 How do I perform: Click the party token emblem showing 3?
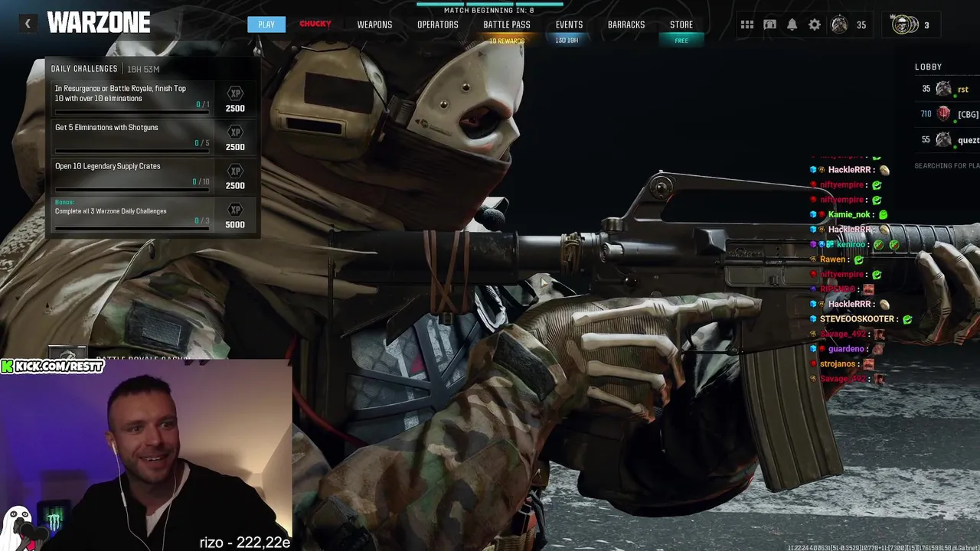905,24
